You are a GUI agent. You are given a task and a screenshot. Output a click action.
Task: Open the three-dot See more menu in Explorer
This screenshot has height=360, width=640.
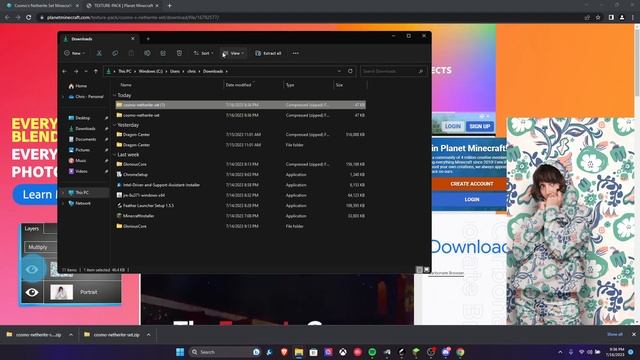click(296, 53)
